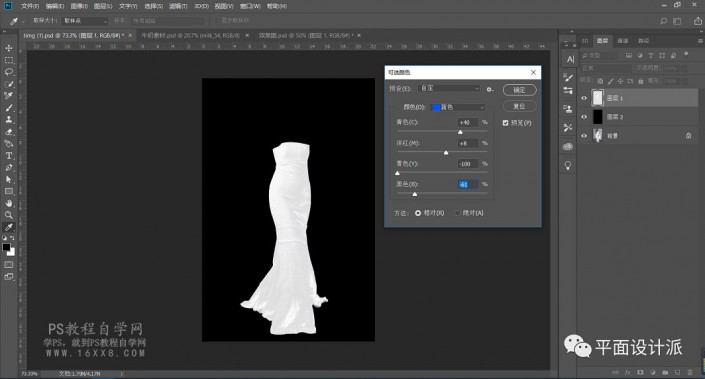
Task: Click the 图层 1 layer thumbnail
Action: [598, 98]
